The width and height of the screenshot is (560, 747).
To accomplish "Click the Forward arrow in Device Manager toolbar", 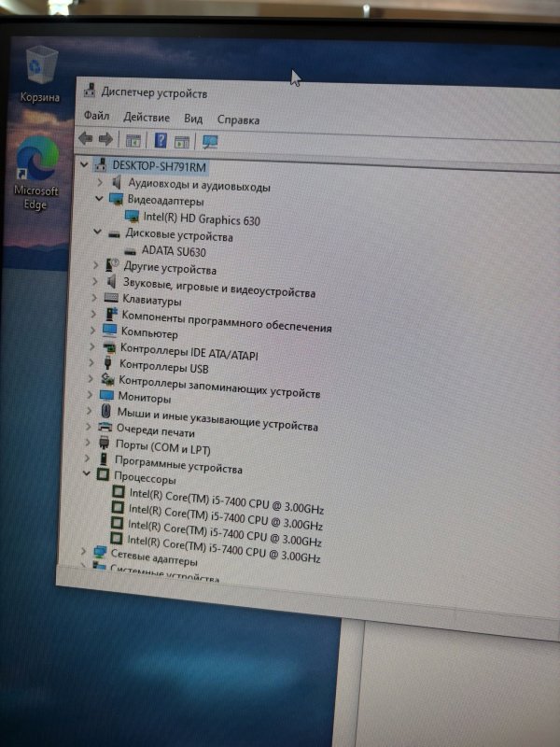I will tap(105, 139).
